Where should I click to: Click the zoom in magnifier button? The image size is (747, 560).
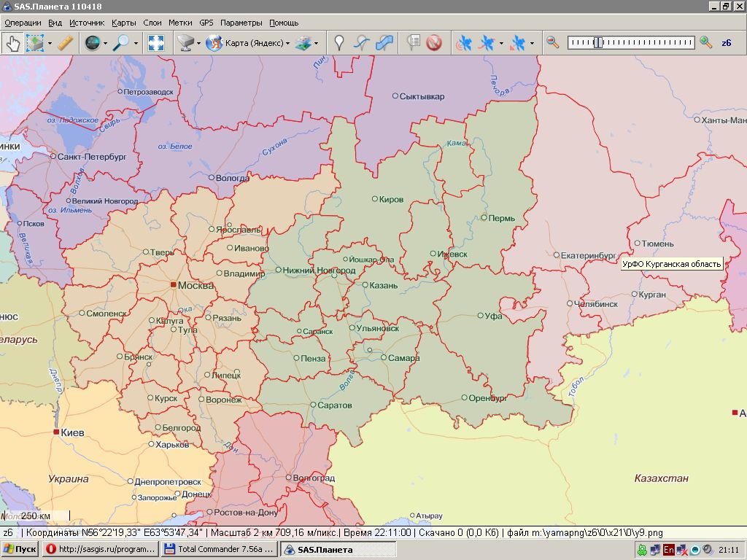point(705,43)
